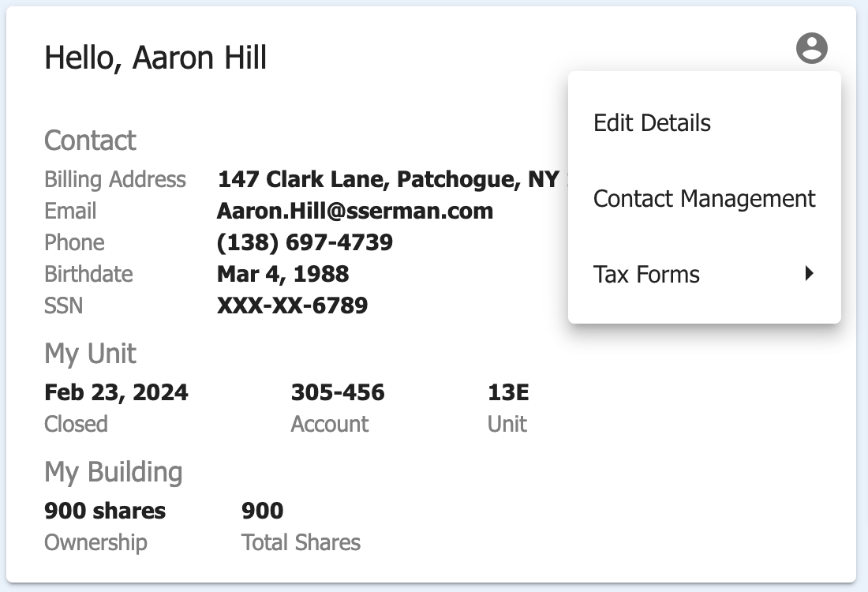This screenshot has width=868, height=592.
Task: Click the My Unit section heading
Action: click(x=90, y=354)
